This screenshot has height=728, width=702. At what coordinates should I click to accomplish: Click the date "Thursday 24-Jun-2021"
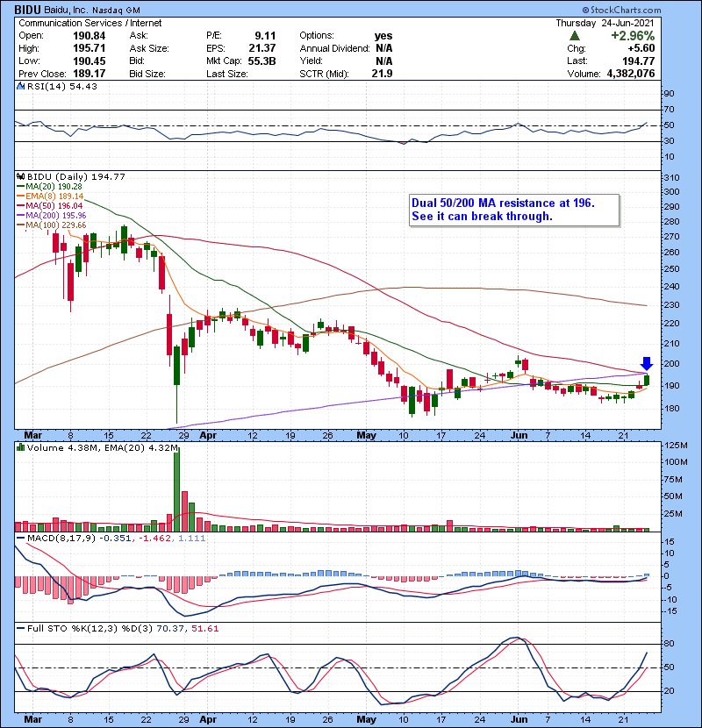tap(605, 23)
